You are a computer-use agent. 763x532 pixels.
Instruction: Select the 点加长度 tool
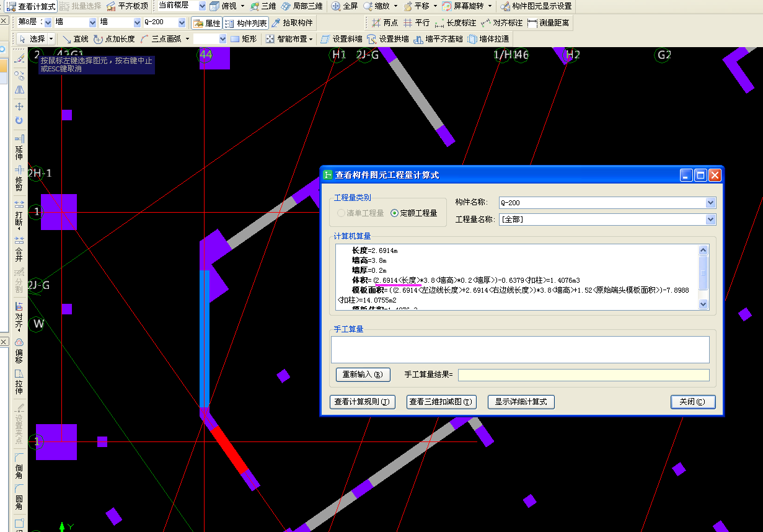114,39
